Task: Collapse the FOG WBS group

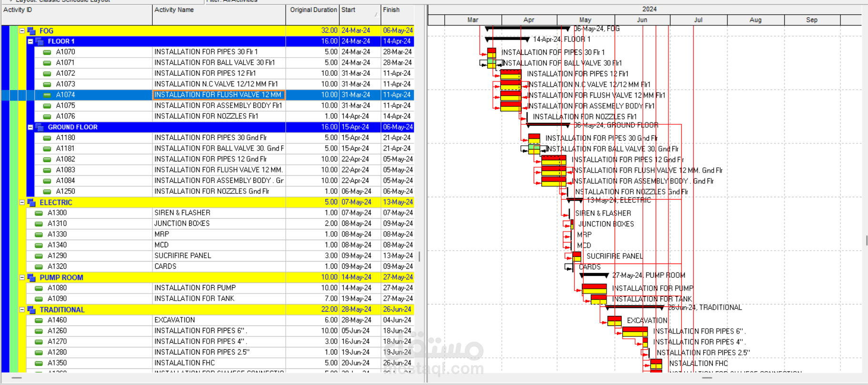Action: [22, 30]
